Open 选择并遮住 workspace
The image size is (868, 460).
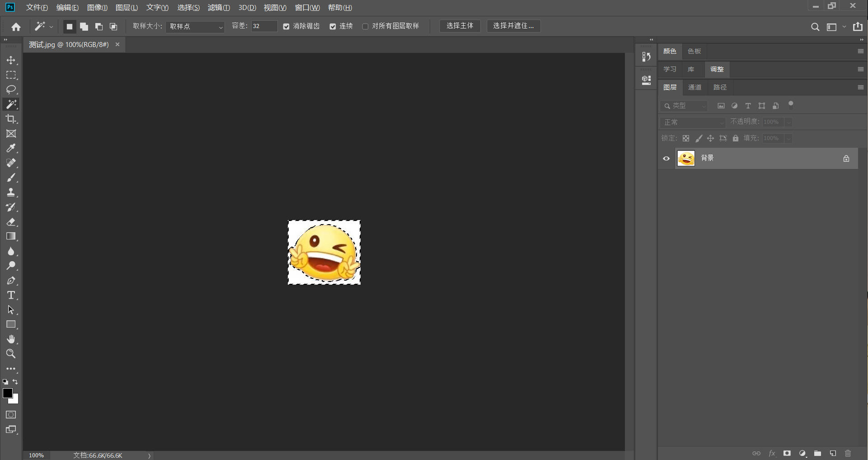[x=513, y=26]
